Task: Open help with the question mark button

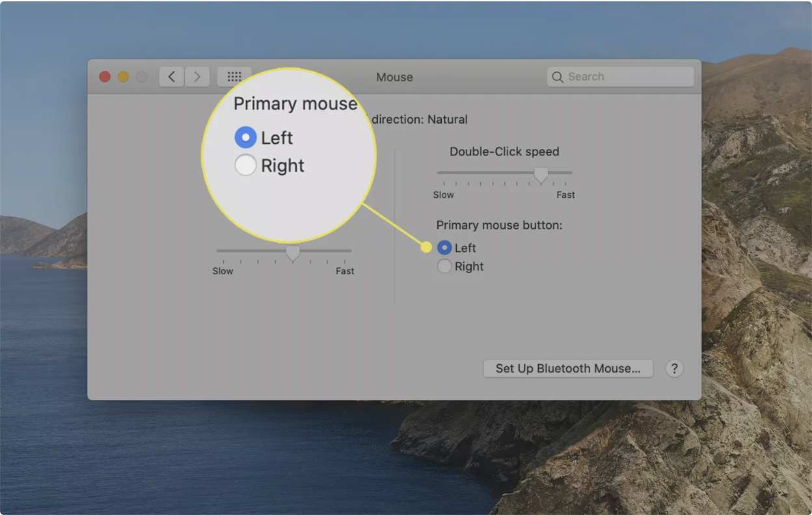Action: [x=674, y=369]
